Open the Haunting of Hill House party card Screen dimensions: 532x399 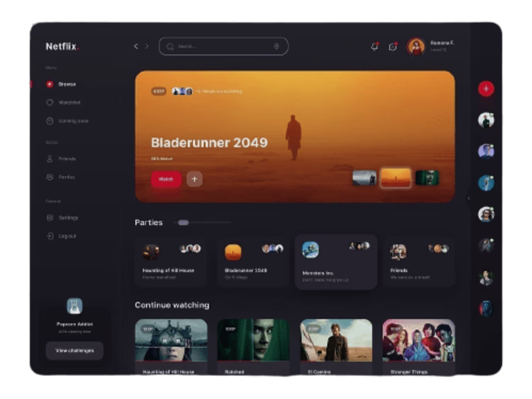(171, 262)
